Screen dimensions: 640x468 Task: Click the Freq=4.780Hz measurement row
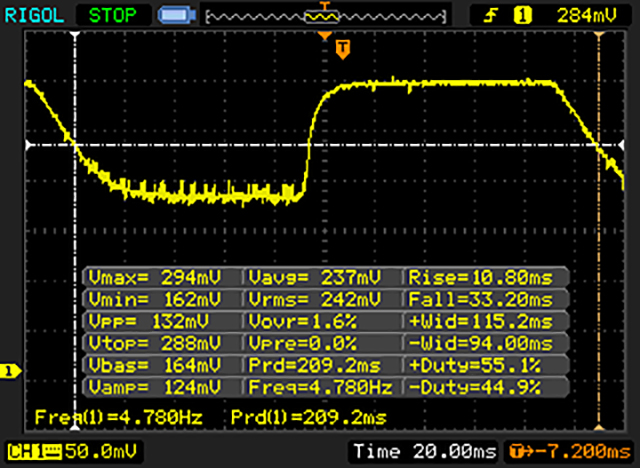(322, 385)
